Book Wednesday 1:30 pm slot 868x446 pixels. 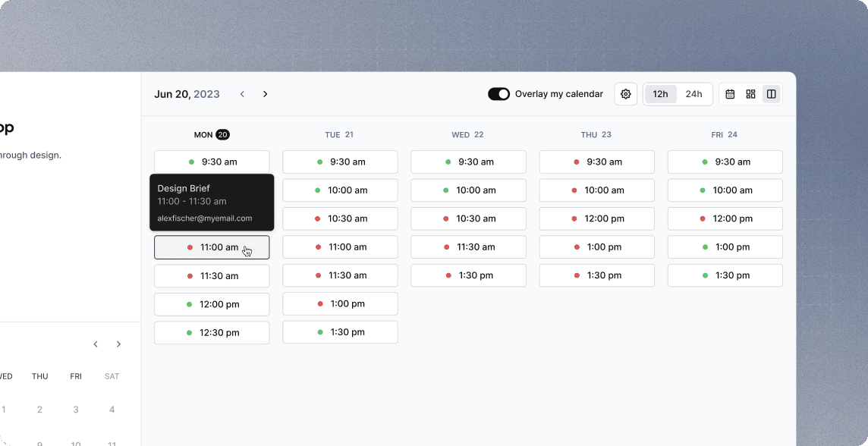[468, 275]
